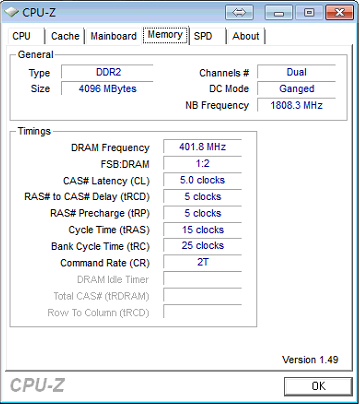360x404 pixels.
Task: Click the Type field showing DDR2
Action: pyautogui.click(x=107, y=72)
